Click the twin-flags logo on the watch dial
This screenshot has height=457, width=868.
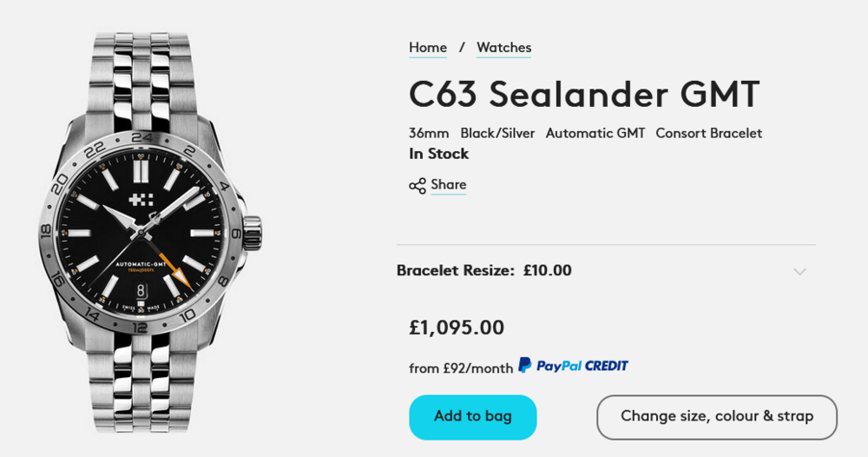tap(141, 200)
